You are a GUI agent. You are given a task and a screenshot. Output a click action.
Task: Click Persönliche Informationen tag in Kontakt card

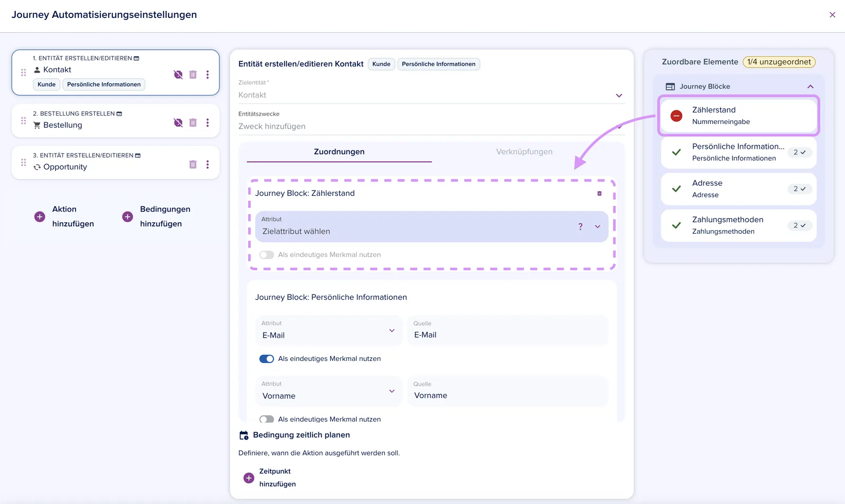coord(104,84)
